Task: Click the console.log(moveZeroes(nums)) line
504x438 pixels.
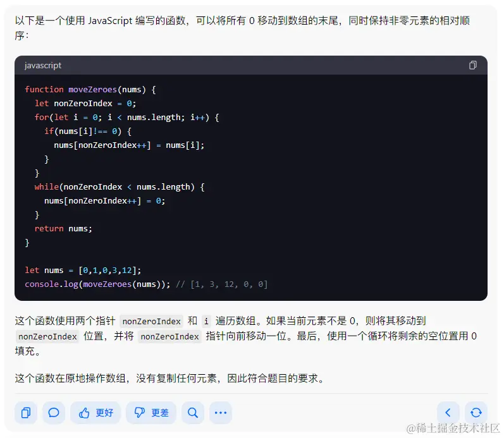Action: pyautogui.click(x=97, y=284)
